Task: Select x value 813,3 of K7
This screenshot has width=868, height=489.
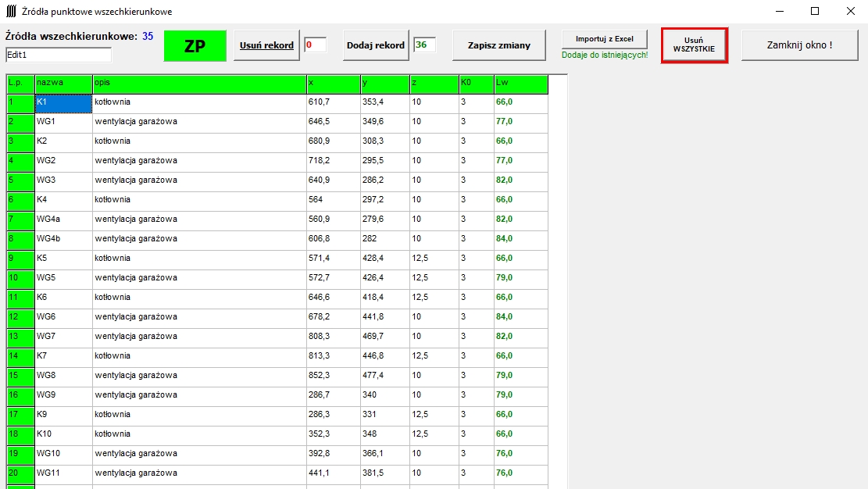Action: pyautogui.click(x=333, y=356)
